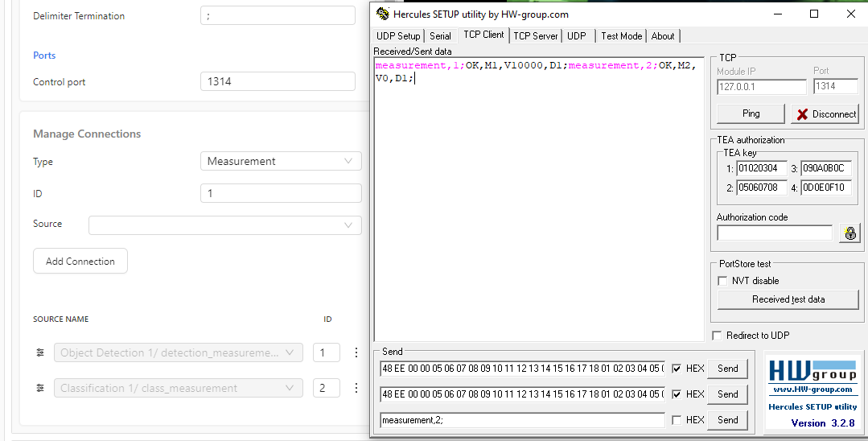The image size is (868, 441).
Task: Click the Delimiter Termination input field
Action: (x=278, y=15)
